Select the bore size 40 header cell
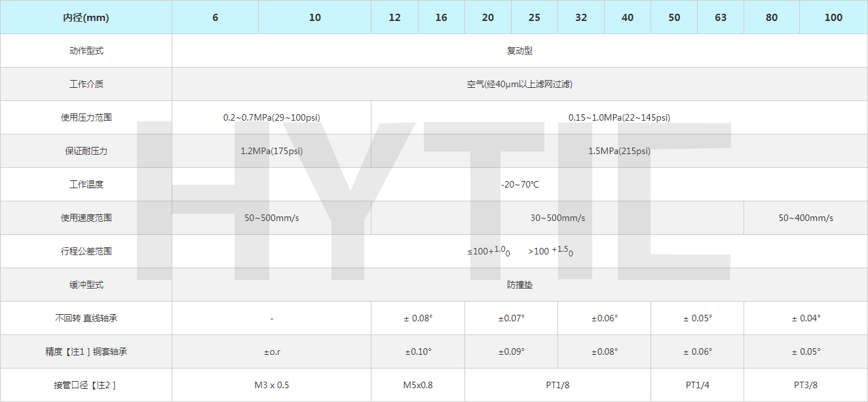The width and height of the screenshot is (868, 402). [628, 17]
